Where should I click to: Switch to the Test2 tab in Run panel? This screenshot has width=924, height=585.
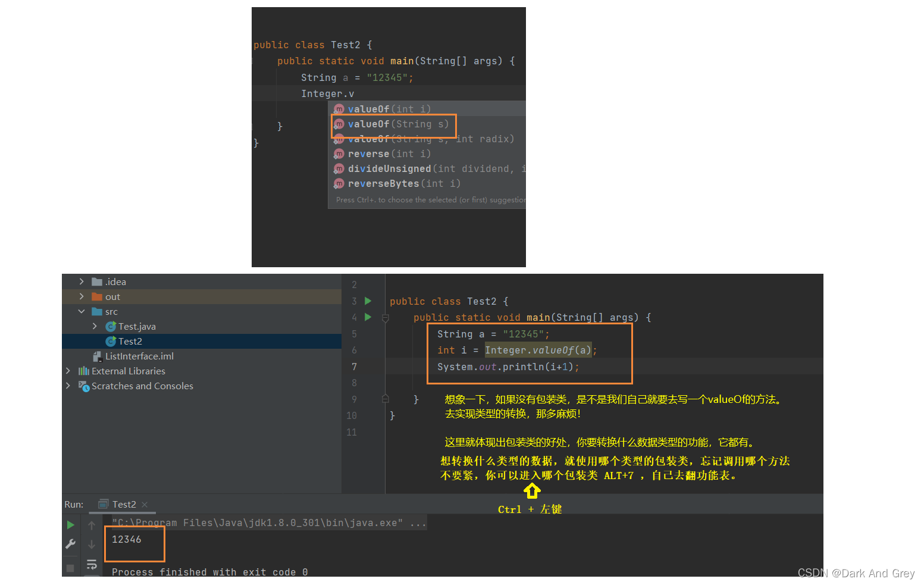124,504
